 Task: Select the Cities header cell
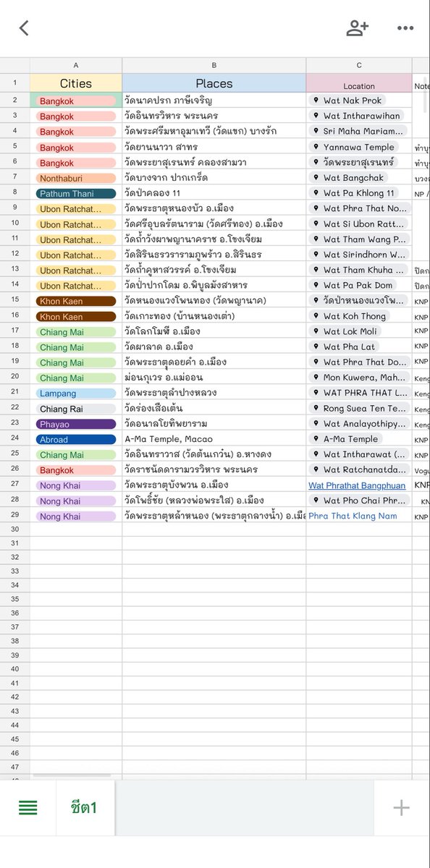point(76,83)
